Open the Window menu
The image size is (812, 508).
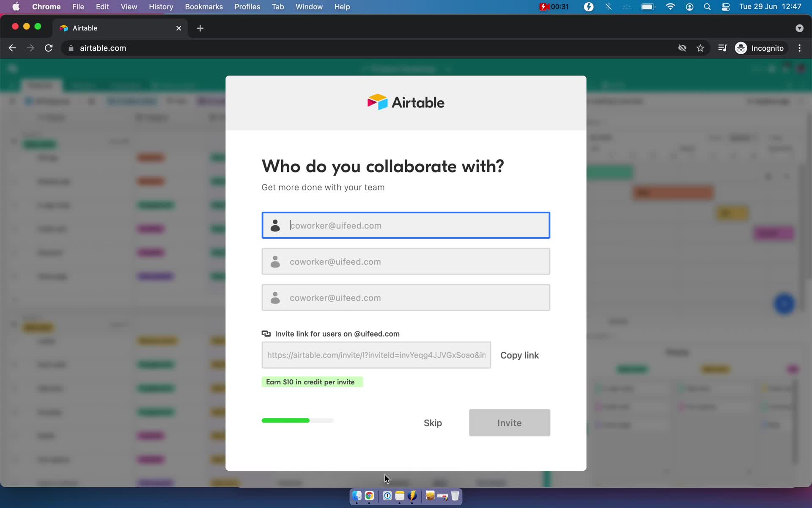pos(309,7)
